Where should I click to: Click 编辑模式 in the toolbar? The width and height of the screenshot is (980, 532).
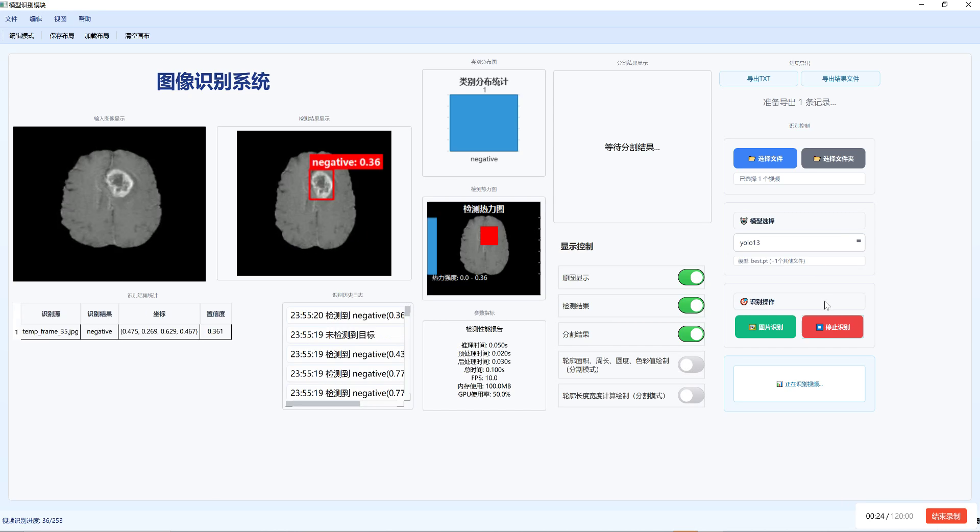[x=21, y=36]
